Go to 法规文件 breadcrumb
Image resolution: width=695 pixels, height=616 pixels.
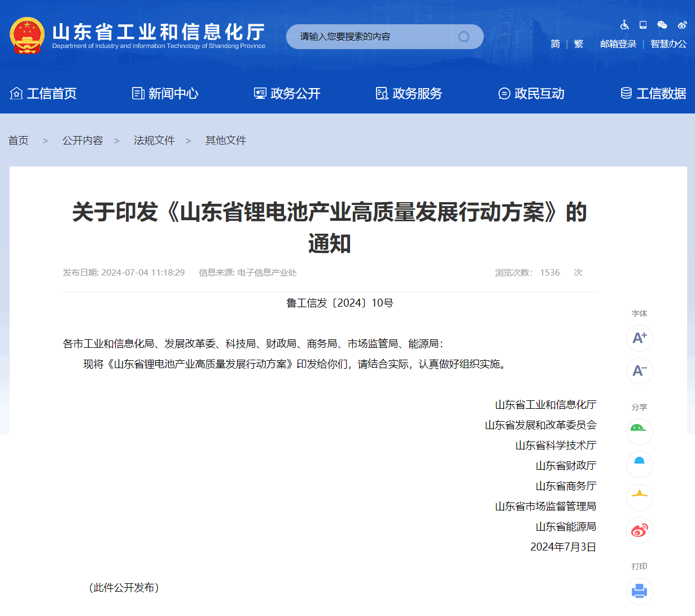(154, 141)
